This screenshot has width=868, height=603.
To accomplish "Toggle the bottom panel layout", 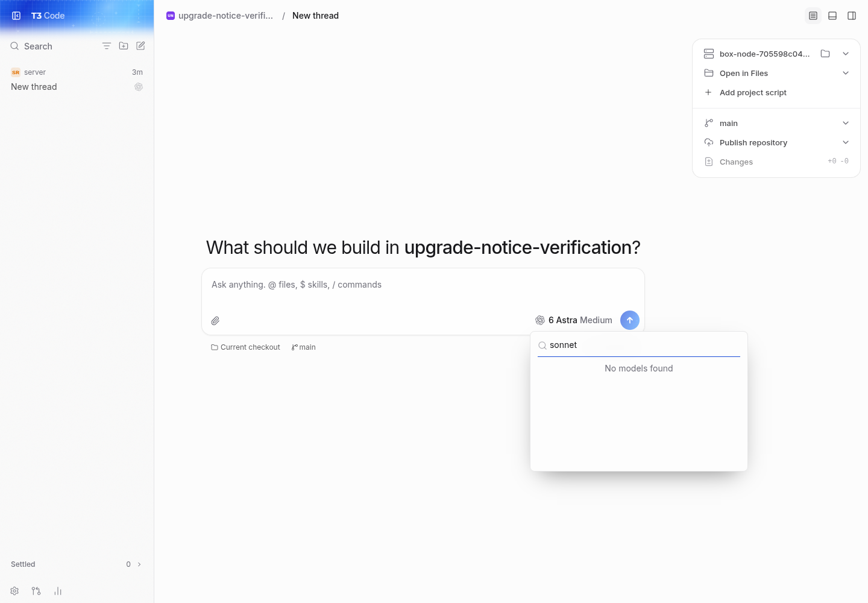I will (832, 16).
